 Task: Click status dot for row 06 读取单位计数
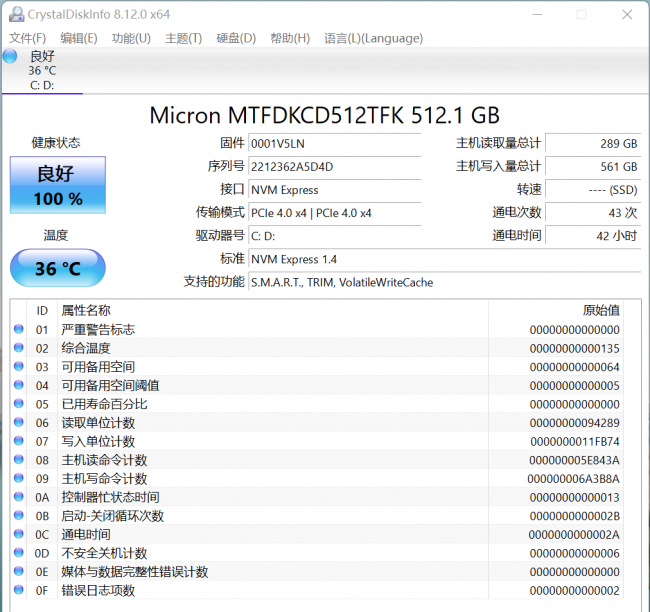click(19, 423)
